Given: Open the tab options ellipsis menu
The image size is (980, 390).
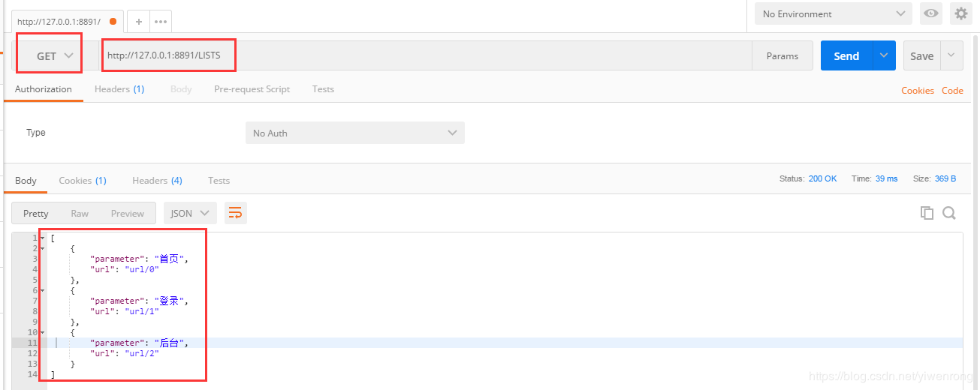Looking at the screenshot, I should 161,22.
